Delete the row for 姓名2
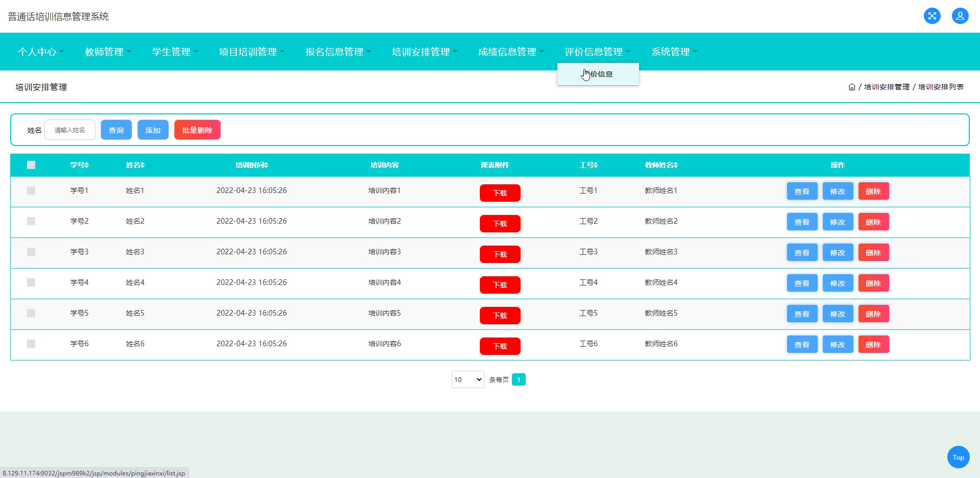Screen dimensions: 980x478 pos(873,222)
